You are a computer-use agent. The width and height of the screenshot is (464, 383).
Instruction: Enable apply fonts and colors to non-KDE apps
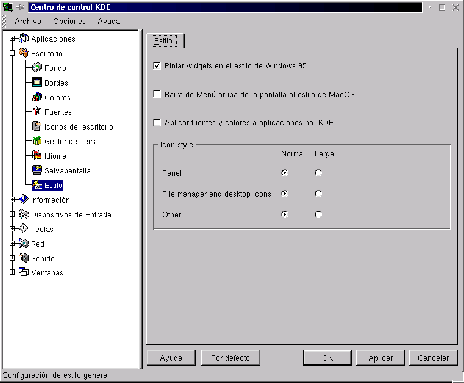coord(157,122)
